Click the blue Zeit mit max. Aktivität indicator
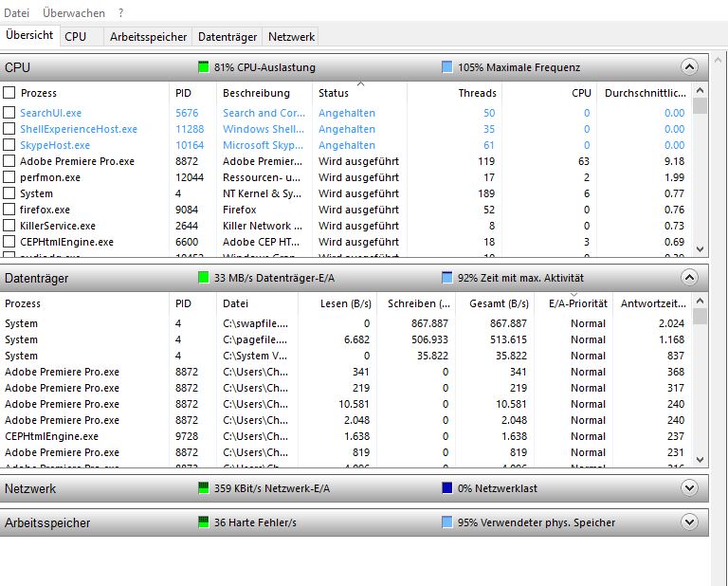Image resolution: width=728 pixels, height=586 pixels. tap(447, 278)
